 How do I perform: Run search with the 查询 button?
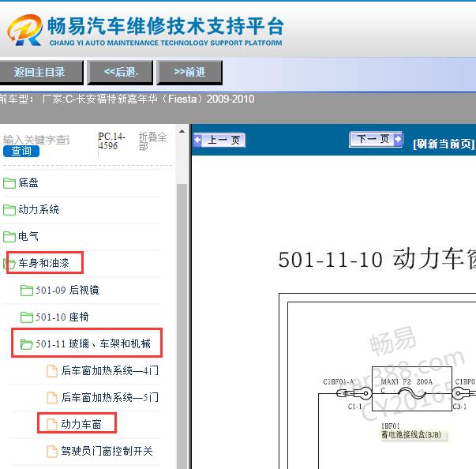21,151
